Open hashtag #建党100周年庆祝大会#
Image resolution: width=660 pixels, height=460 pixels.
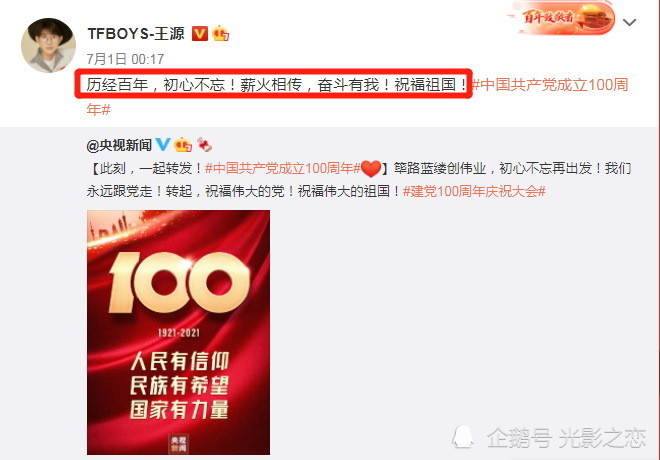click(x=474, y=191)
